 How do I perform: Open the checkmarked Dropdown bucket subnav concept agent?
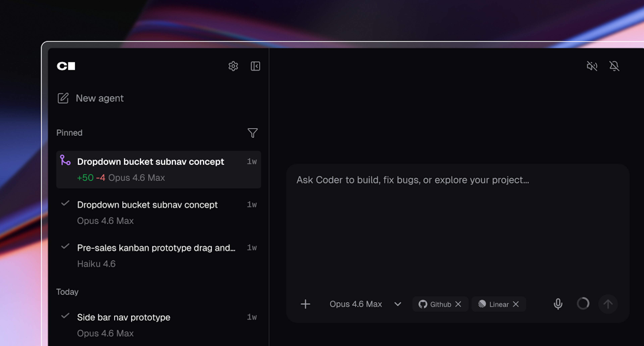coord(158,212)
